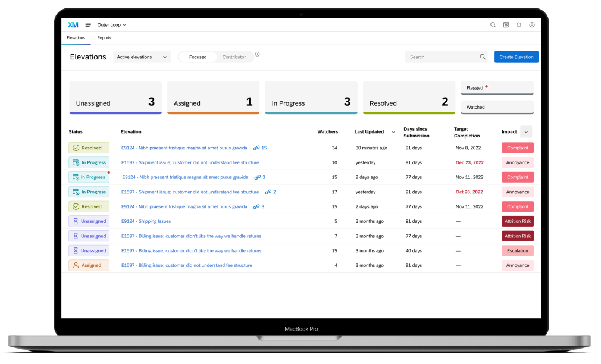Show Watched elevations
Viewport: 601px width, 364px height.
[497, 107]
